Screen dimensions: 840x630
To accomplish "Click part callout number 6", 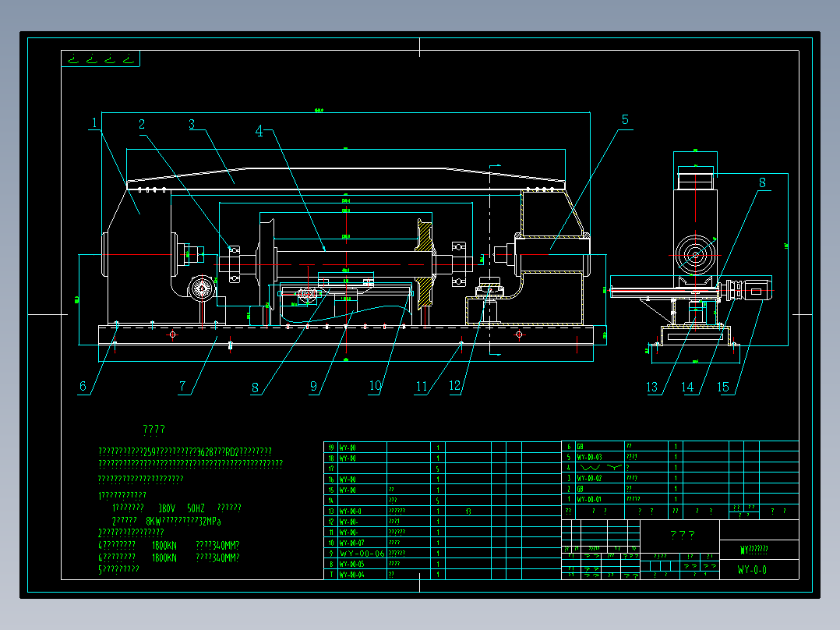I will [83, 386].
